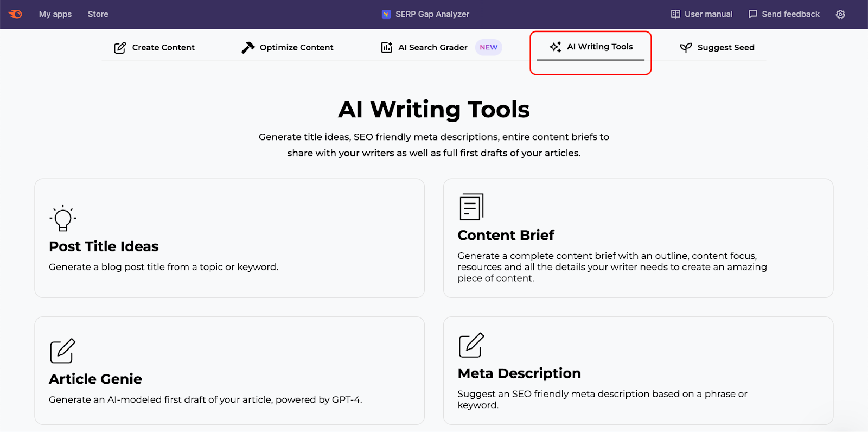Click 'Generate a blog post title' description
The height and width of the screenshot is (432, 868).
click(x=163, y=267)
